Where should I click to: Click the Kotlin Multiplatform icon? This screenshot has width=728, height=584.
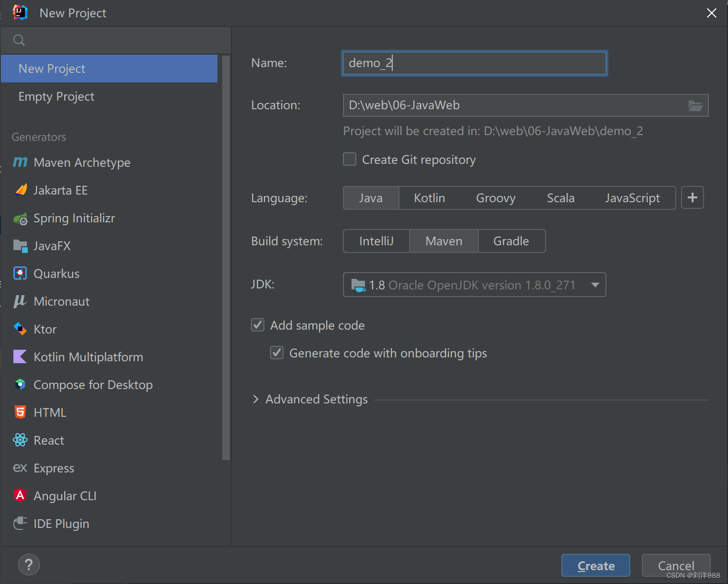tap(20, 356)
